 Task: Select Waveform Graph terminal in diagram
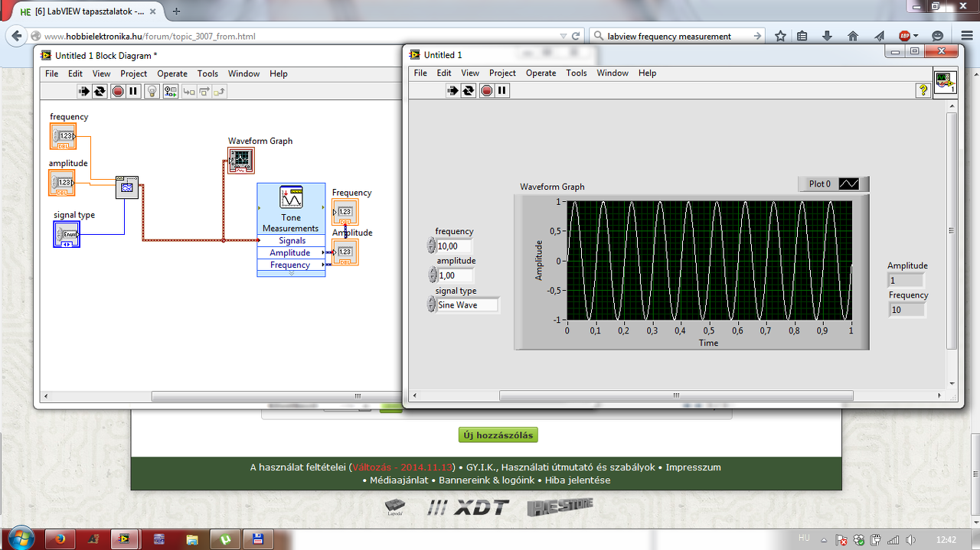[241, 160]
